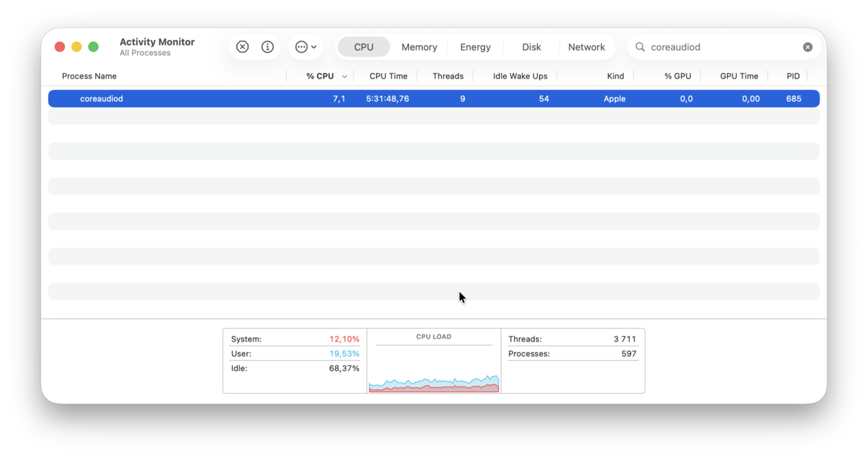The height and width of the screenshot is (458, 868).
Task: Close the window with the red button
Action: point(60,47)
